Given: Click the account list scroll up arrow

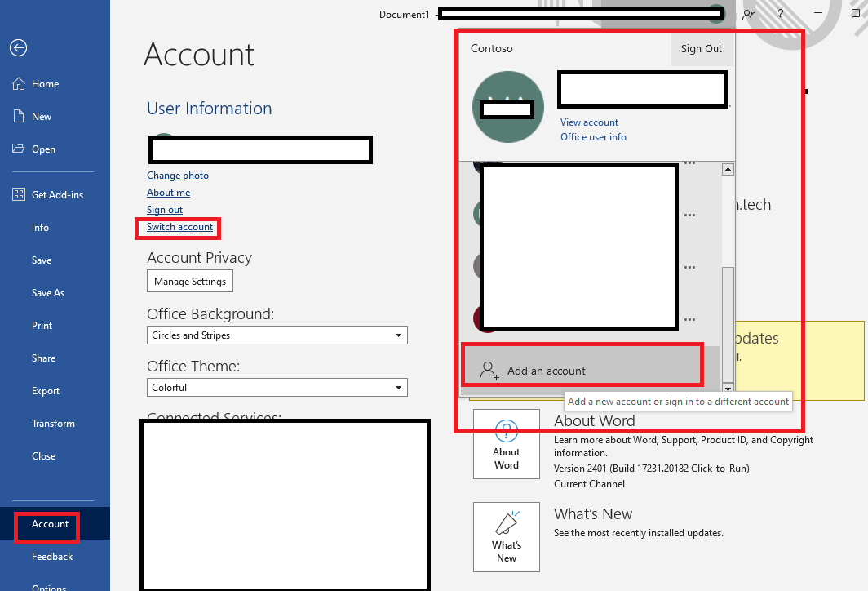Looking at the screenshot, I should [728, 170].
